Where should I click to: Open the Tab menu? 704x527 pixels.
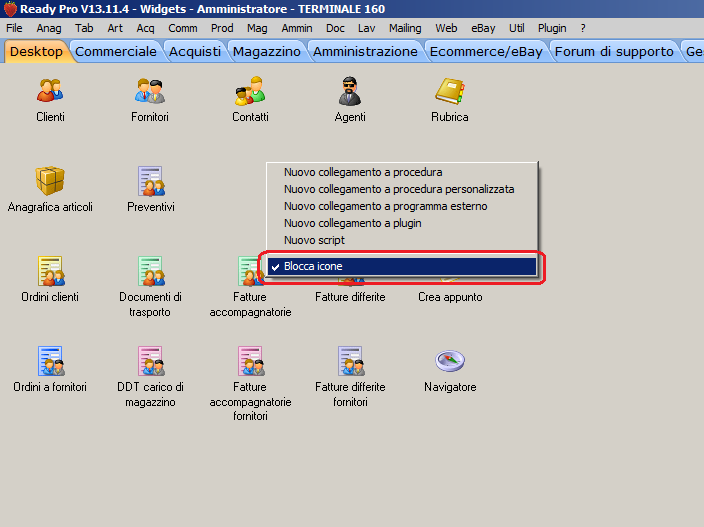[84, 28]
